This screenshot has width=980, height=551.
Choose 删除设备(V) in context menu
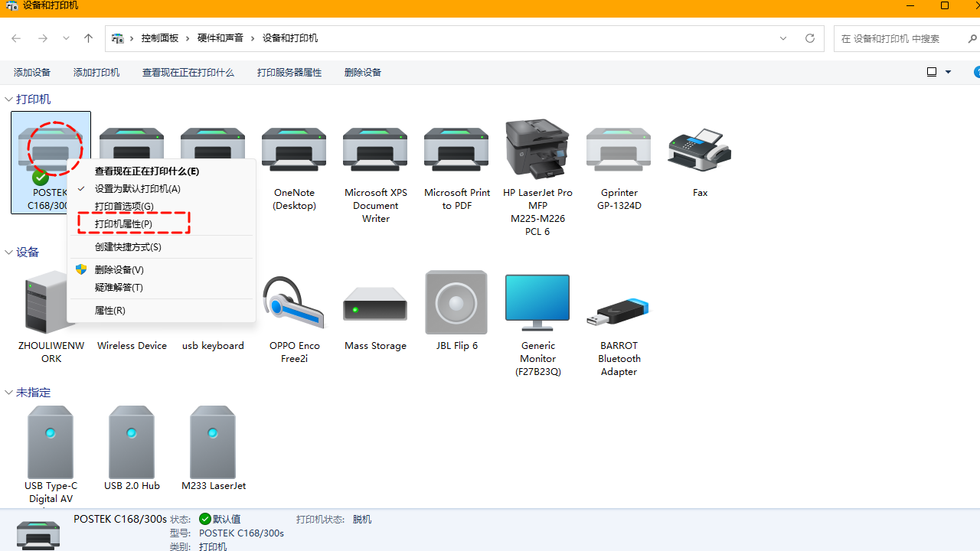(x=162, y=270)
